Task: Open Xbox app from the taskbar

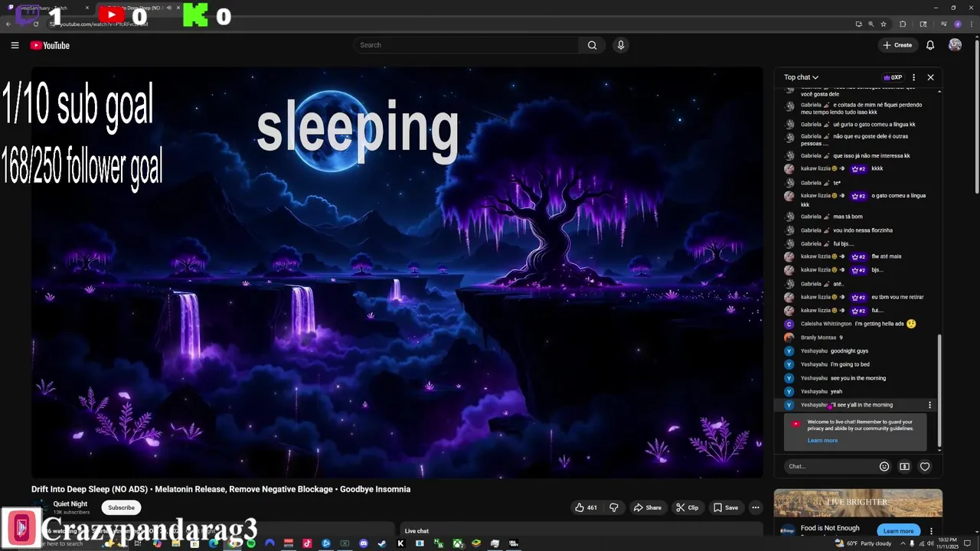Action: (x=458, y=543)
